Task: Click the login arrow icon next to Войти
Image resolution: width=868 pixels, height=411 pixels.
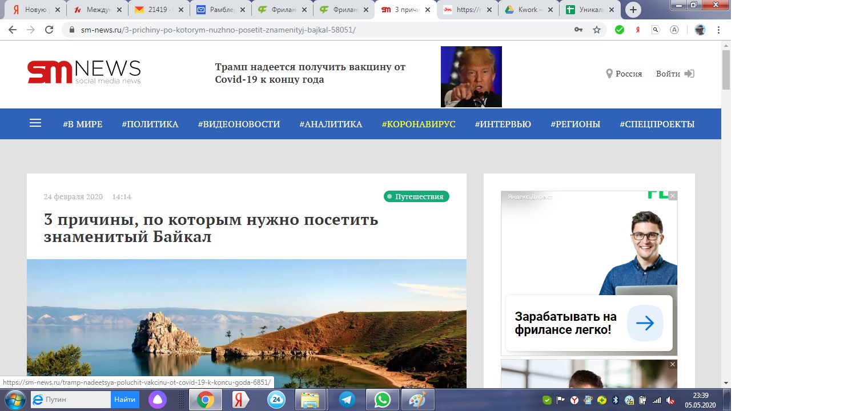Action: 689,74
